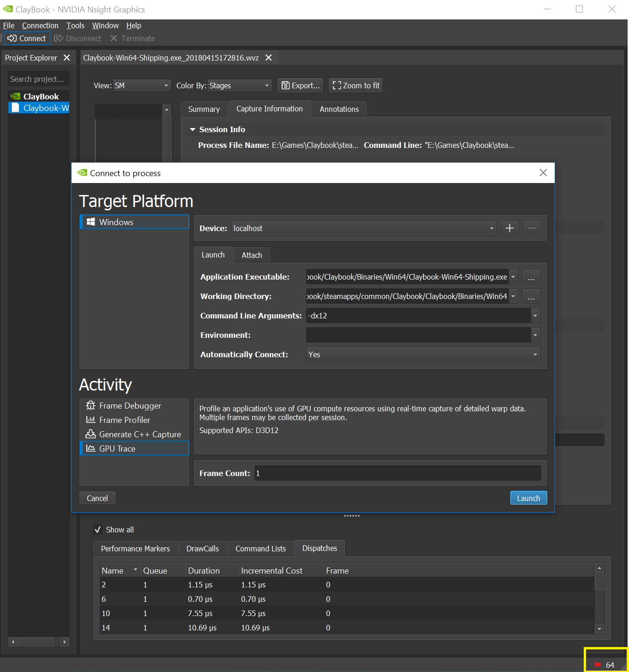Collapse the Session Info section
Image resolution: width=629 pixels, height=672 pixels.
[x=193, y=129]
